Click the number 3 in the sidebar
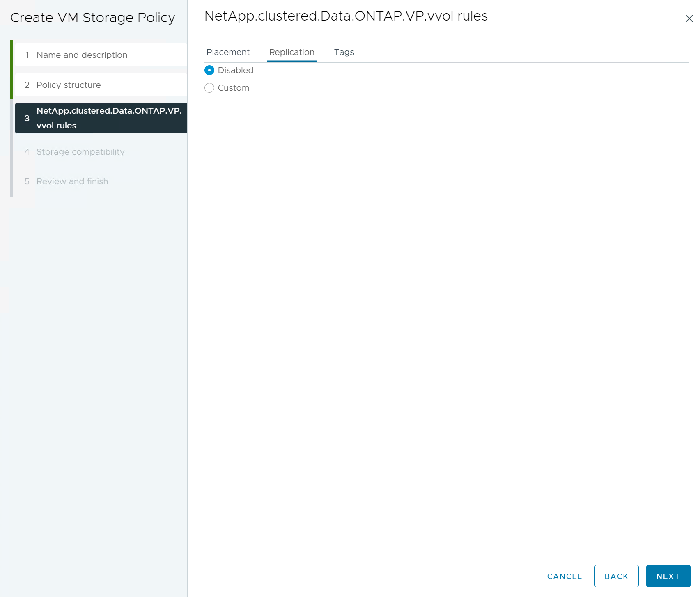Image resolution: width=700 pixels, height=597 pixels. click(x=27, y=118)
